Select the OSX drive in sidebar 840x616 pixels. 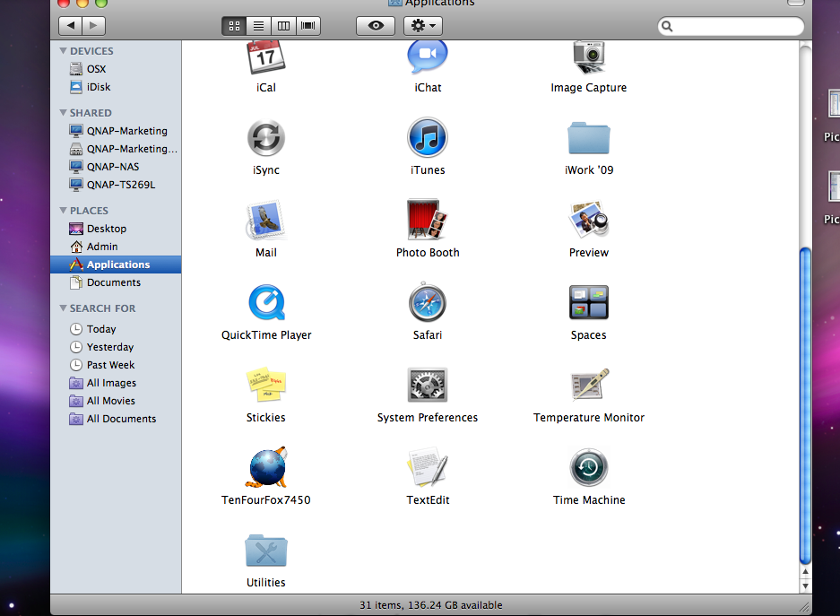point(116,68)
